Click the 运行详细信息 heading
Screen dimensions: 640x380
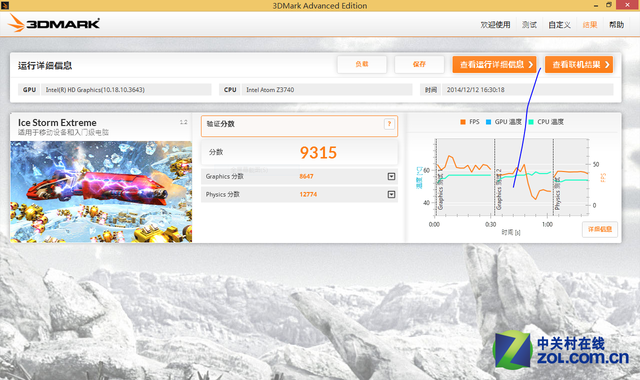coord(45,66)
